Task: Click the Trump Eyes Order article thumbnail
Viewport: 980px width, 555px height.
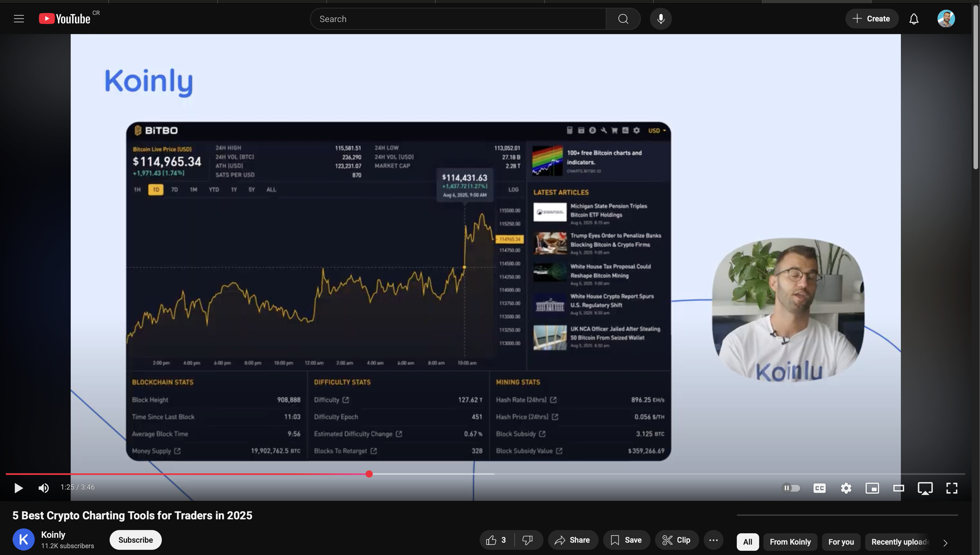Action: click(550, 243)
